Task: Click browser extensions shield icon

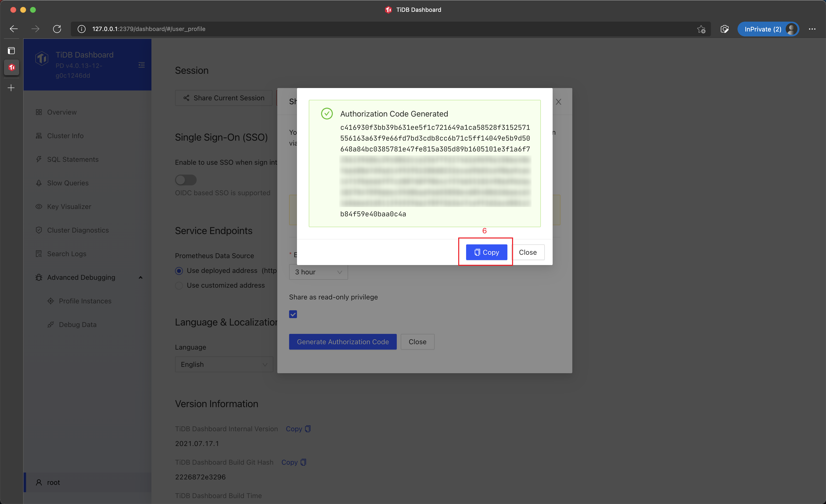Action: [x=724, y=29]
